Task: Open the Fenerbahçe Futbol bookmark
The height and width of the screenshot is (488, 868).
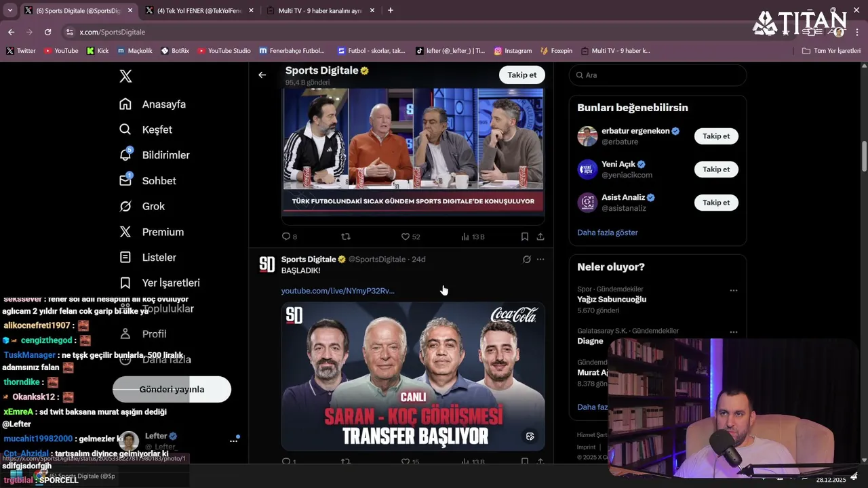Action: [x=292, y=51]
